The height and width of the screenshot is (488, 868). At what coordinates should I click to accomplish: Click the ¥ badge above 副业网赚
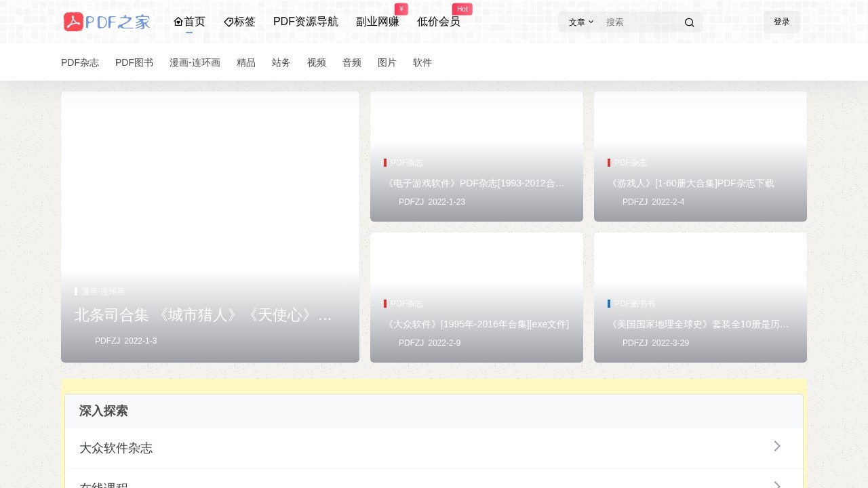[401, 9]
